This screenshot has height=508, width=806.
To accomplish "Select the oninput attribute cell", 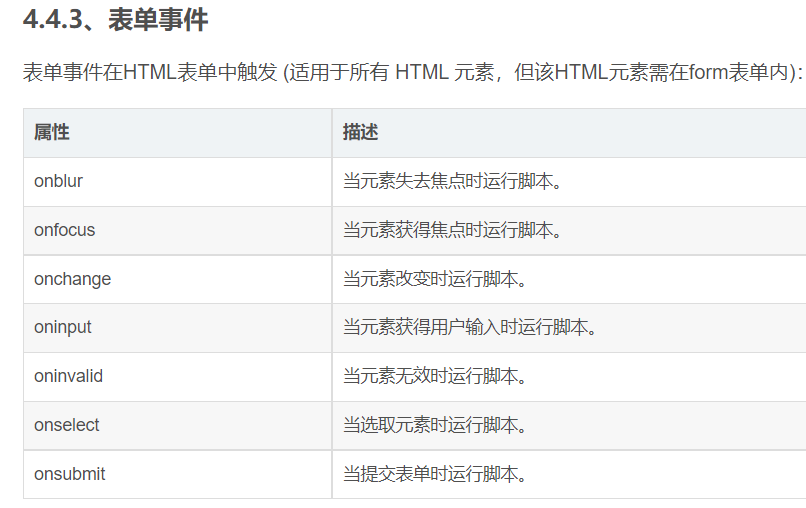I will pos(62,327).
